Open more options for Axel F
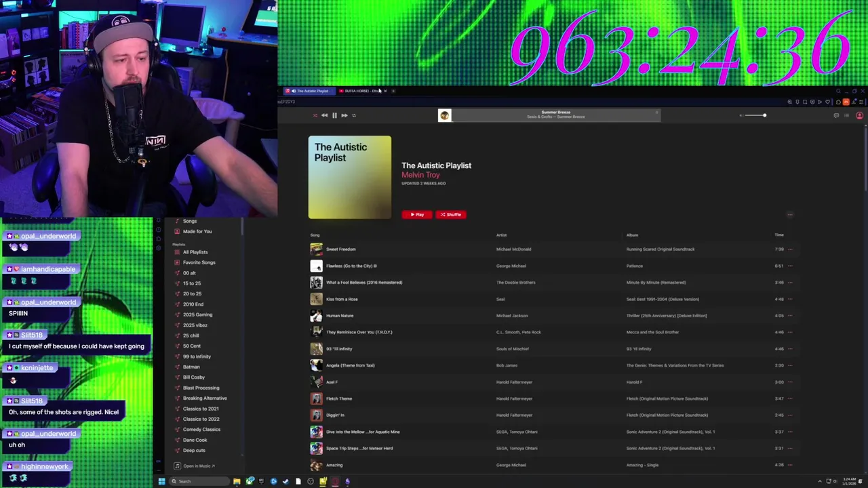Image resolution: width=868 pixels, height=488 pixels. (790, 382)
